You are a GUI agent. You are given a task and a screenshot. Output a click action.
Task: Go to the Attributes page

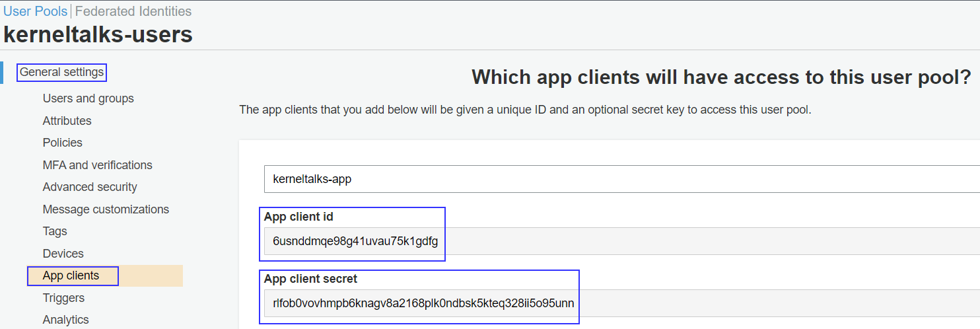(x=67, y=121)
